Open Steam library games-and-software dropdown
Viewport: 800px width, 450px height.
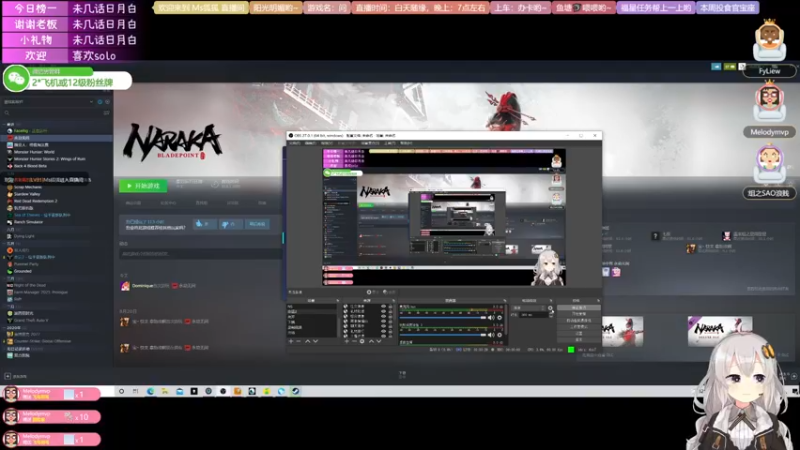48,102
